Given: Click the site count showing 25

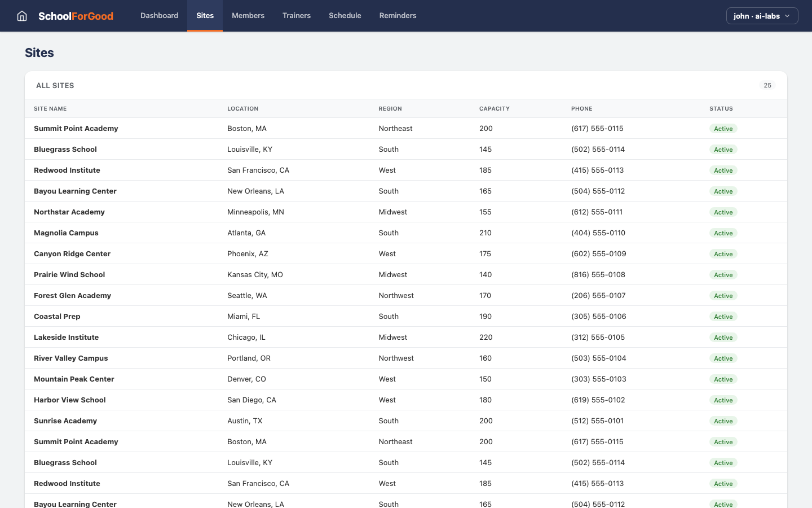Looking at the screenshot, I should (767, 85).
